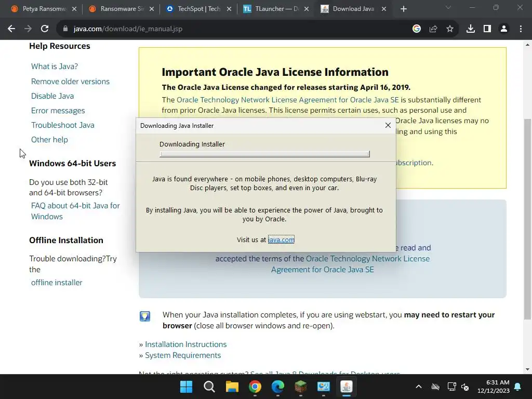Close the Petya Ransomware tab

pyautogui.click(x=74, y=9)
